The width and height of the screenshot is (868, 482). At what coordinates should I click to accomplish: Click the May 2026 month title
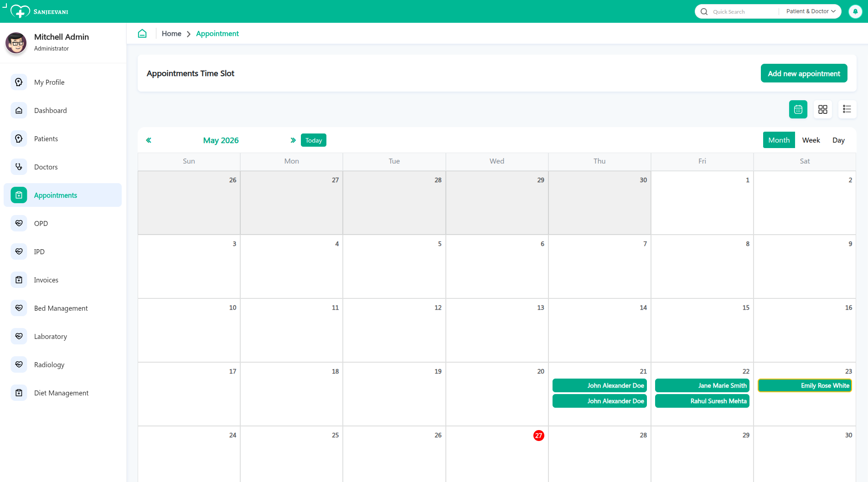221,140
